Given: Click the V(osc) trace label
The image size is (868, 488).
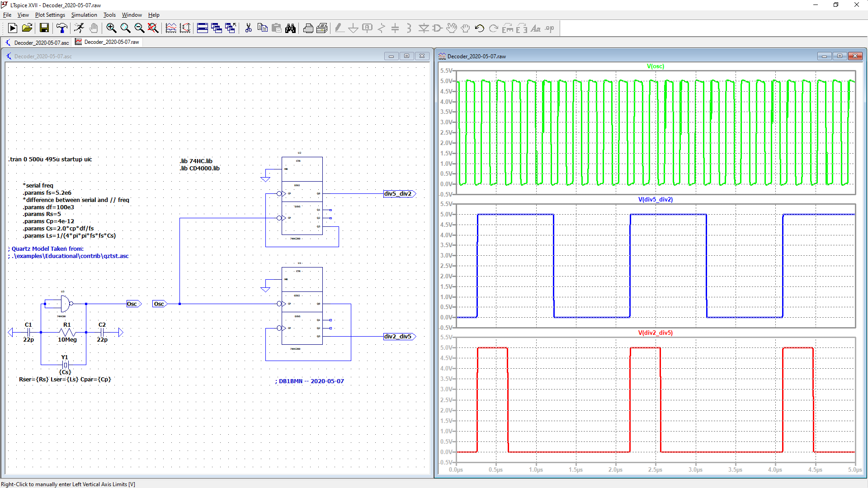Looking at the screenshot, I should tap(656, 66).
